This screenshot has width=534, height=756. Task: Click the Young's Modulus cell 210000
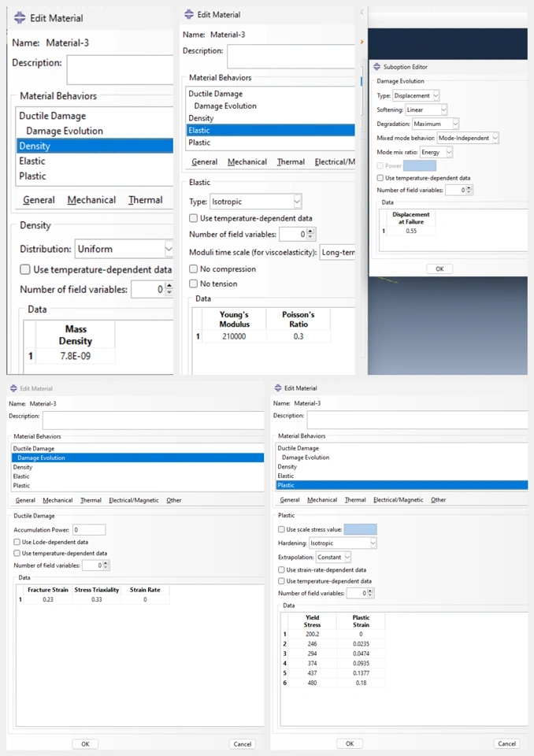234,336
